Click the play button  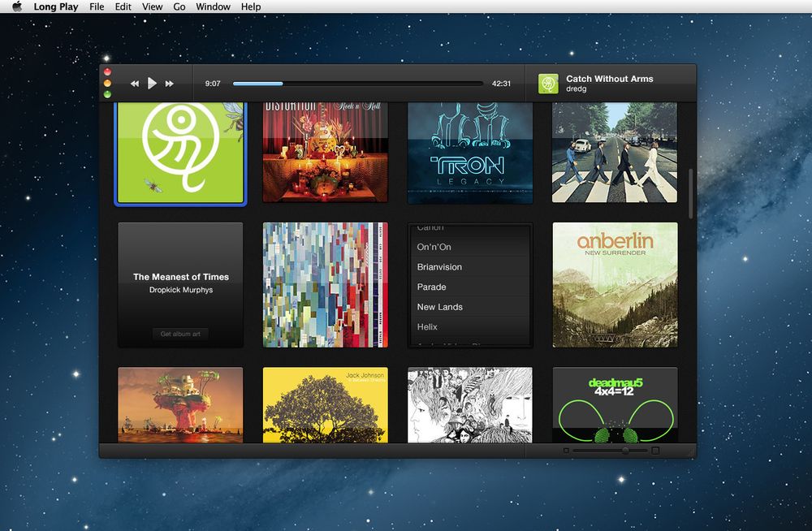click(x=152, y=84)
